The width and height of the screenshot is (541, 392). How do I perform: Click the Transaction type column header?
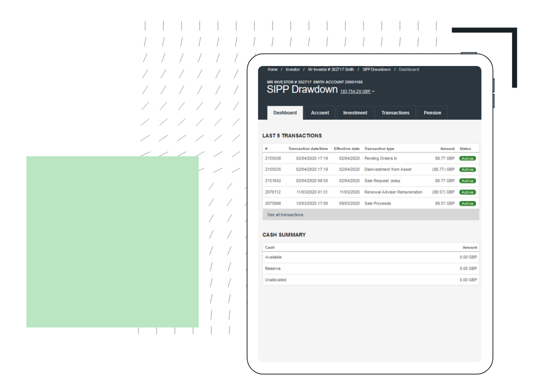pos(379,148)
